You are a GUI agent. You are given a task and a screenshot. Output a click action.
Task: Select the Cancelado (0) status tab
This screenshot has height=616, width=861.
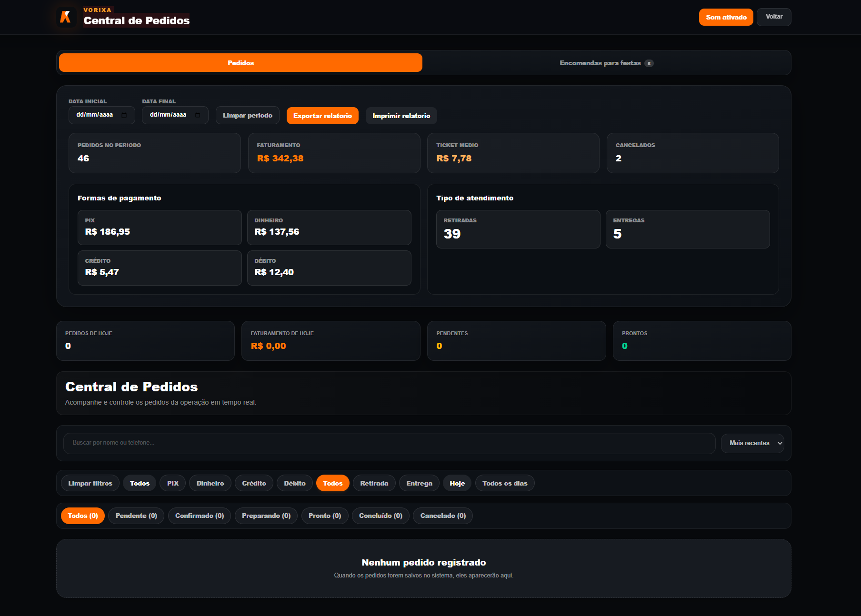(443, 516)
